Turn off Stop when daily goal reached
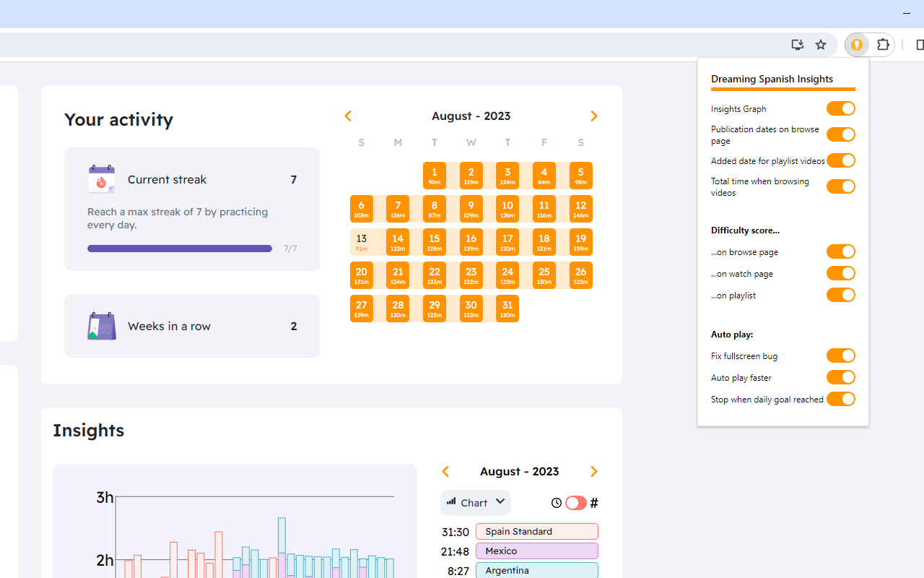Image resolution: width=924 pixels, height=578 pixels. point(840,399)
